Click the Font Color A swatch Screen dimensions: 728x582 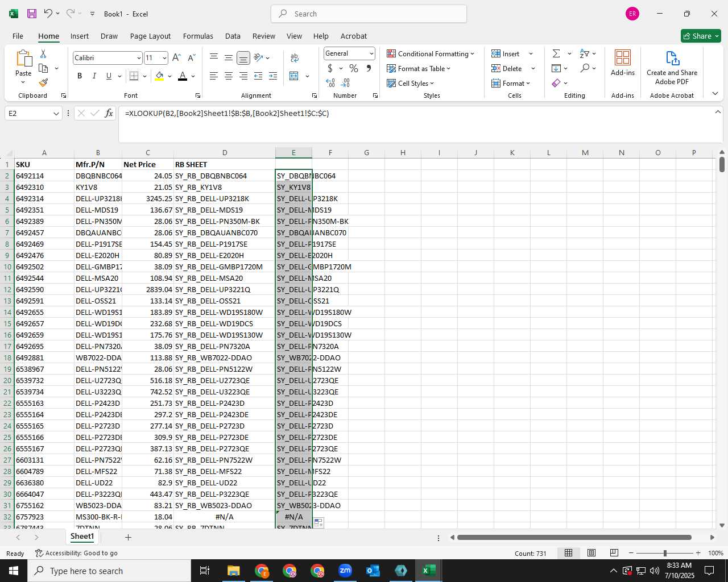pyautogui.click(x=183, y=76)
